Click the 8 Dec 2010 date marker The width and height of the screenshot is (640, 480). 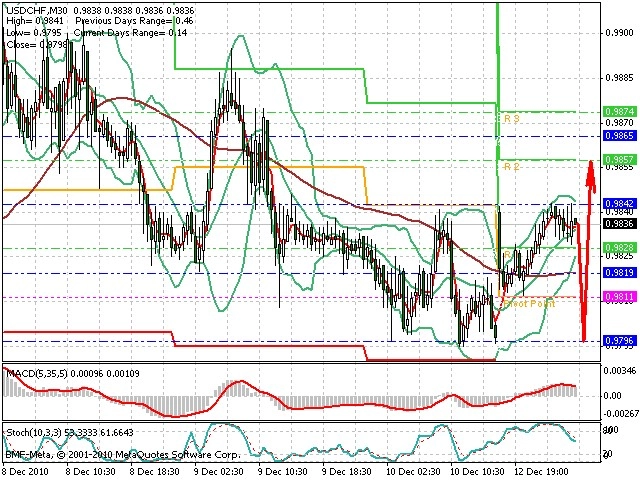[25, 472]
